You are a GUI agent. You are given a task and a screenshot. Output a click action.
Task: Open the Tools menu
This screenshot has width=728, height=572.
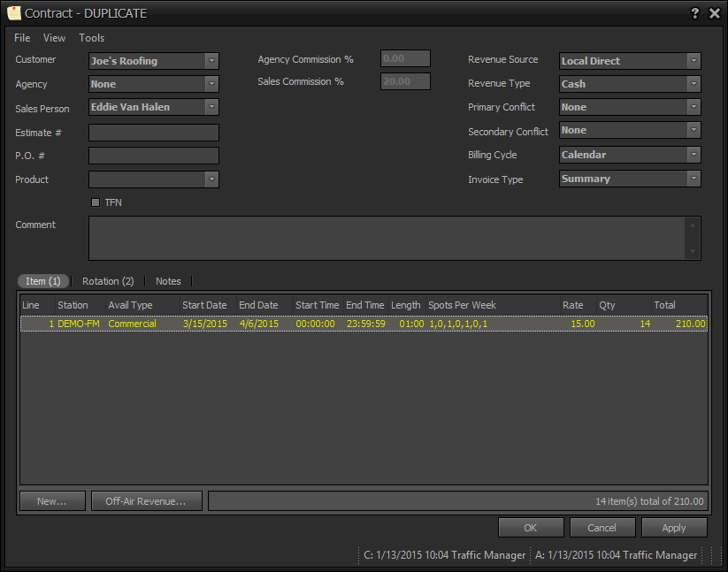pos(91,38)
